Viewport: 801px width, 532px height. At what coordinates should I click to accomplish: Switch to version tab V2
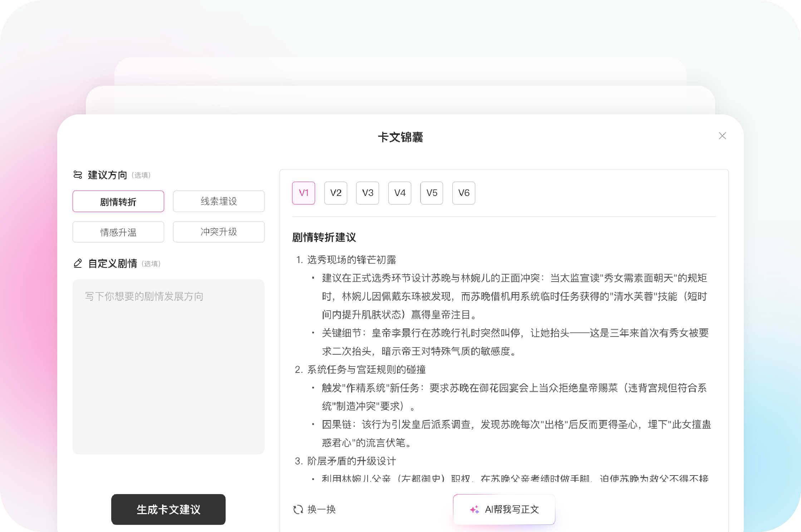coord(336,193)
